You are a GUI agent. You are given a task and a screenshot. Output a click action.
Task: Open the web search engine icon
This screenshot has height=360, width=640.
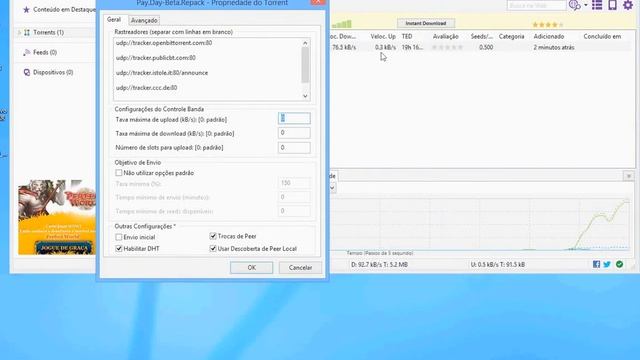pos(574,5)
